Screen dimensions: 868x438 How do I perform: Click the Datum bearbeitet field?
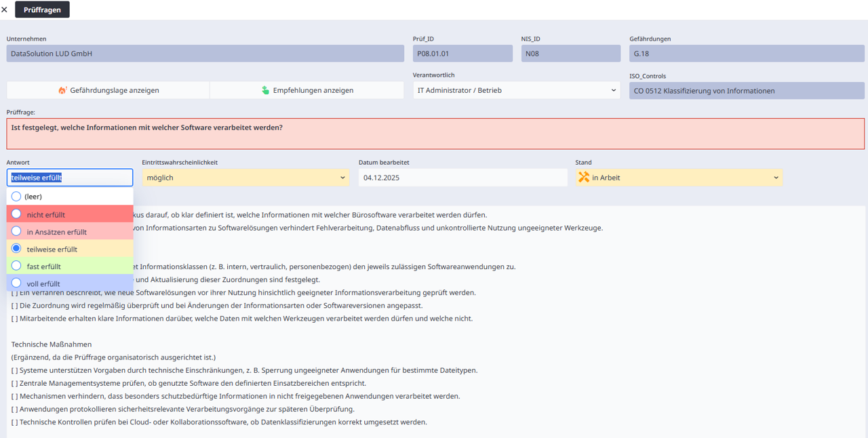(x=462, y=178)
